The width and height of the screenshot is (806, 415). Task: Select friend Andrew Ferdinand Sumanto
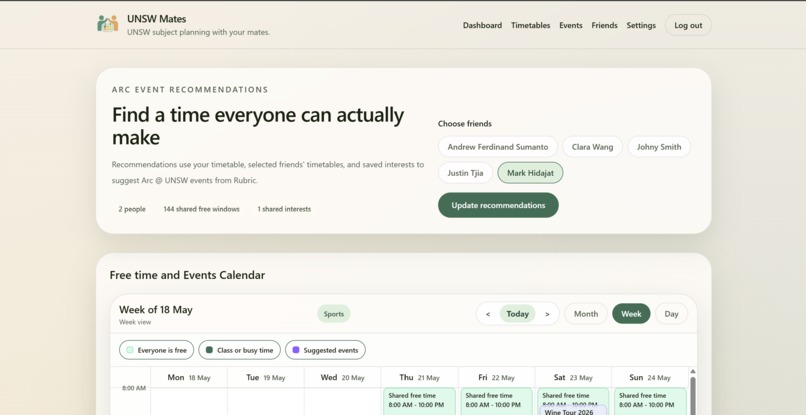(498, 147)
